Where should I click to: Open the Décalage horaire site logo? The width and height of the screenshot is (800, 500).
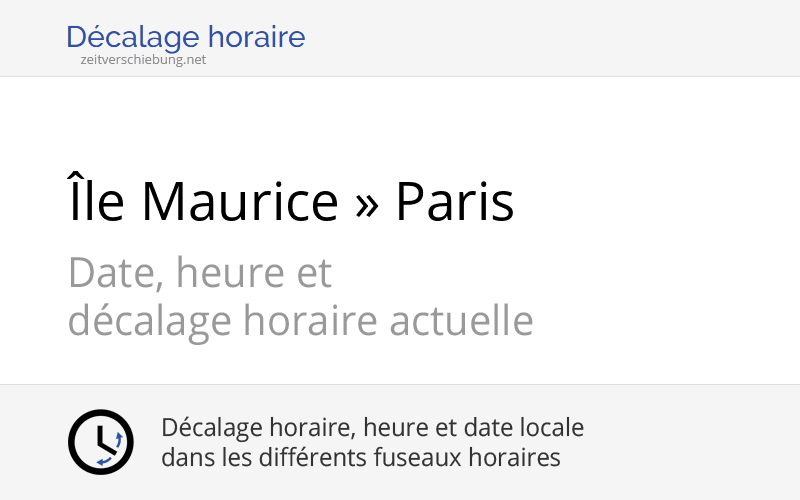(185, 38)
